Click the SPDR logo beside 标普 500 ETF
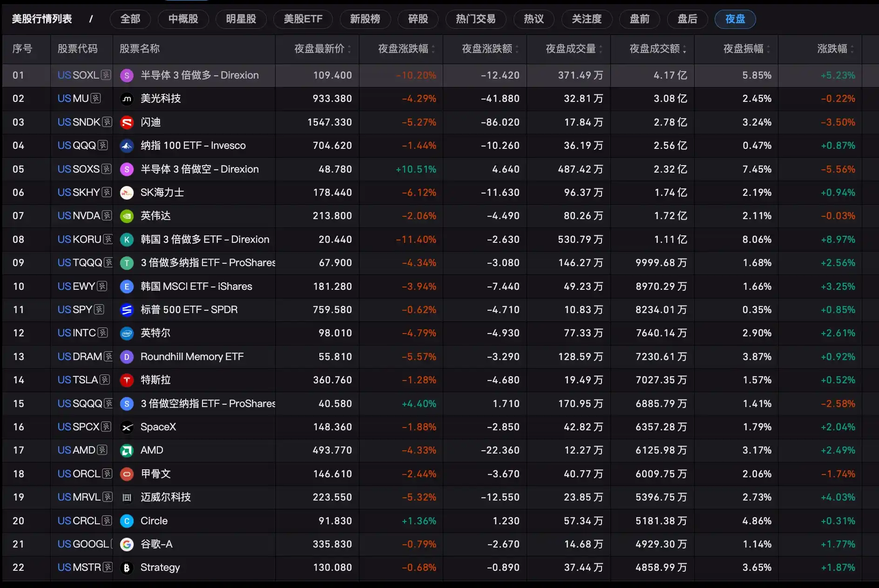The width and height of the screenshot is (879, 588). point(127,310)
